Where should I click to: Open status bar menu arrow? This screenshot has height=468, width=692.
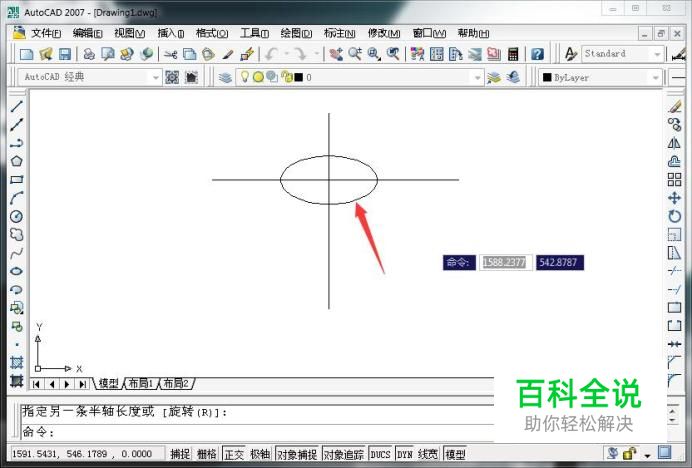coord(647,455)
